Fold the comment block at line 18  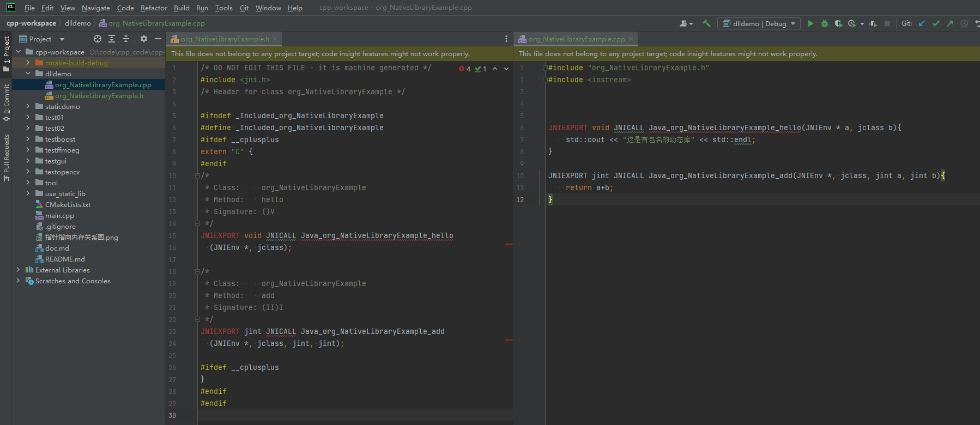point(197,271)
